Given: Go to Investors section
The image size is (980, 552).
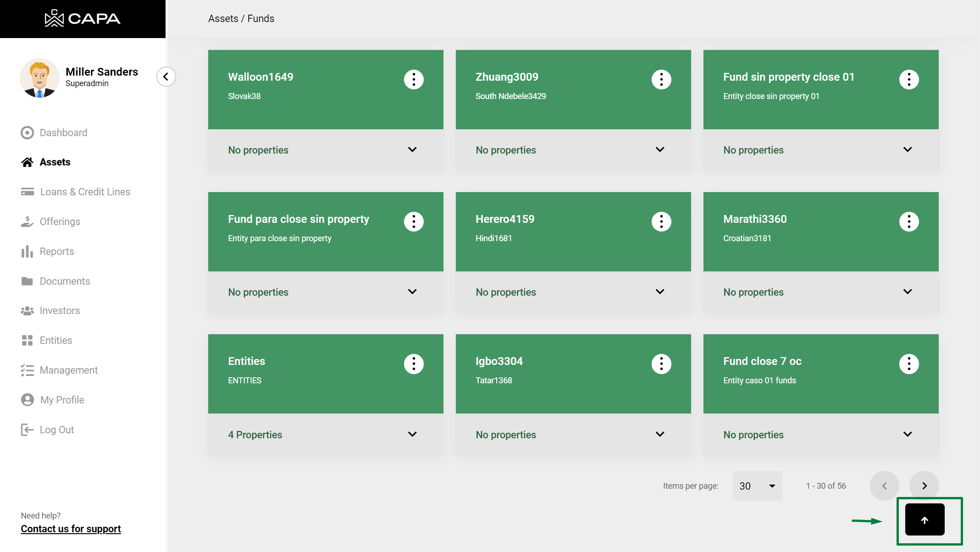Looking at the screenshot, I should [60, 310].
